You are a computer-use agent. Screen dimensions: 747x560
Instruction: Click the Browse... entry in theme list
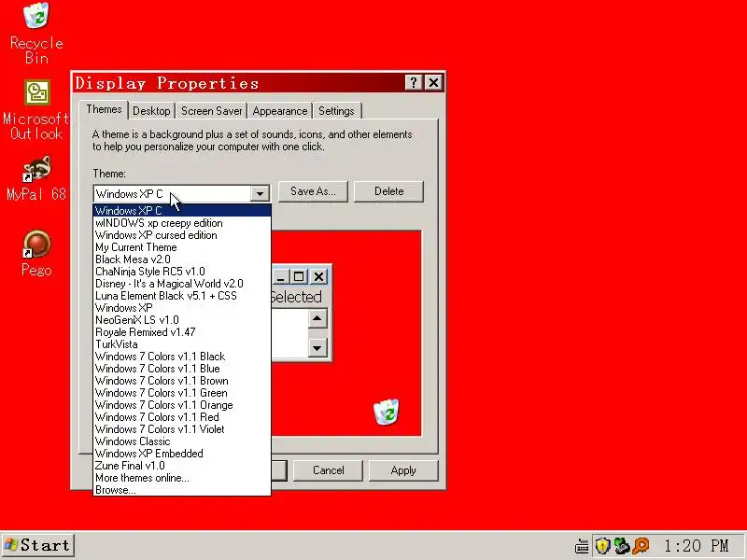182,490
